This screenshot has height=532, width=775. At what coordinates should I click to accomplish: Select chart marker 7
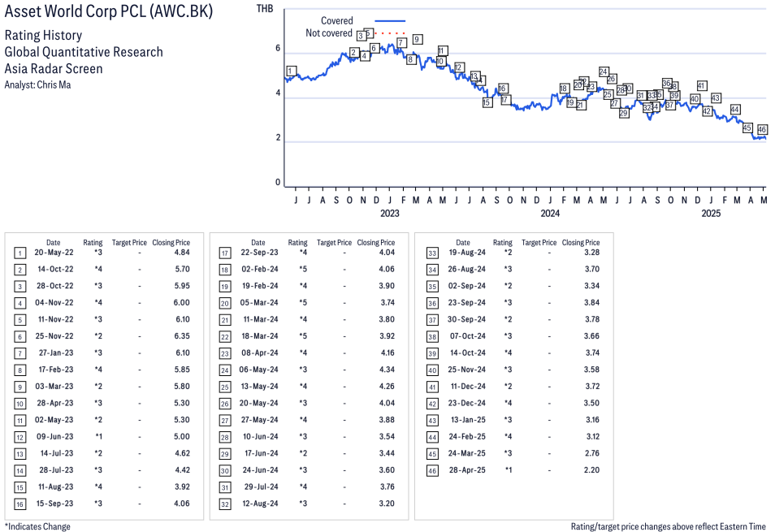[401, 43]
